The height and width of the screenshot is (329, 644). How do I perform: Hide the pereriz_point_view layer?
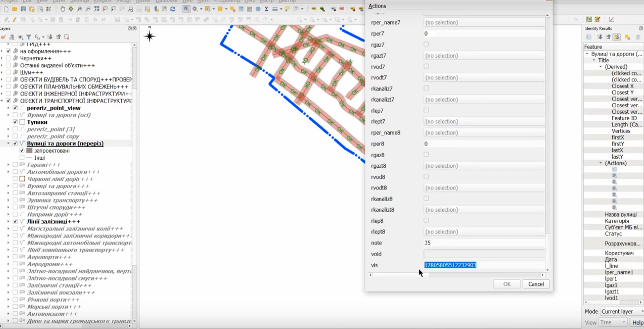pyautogui.click(x=15, y=108)
